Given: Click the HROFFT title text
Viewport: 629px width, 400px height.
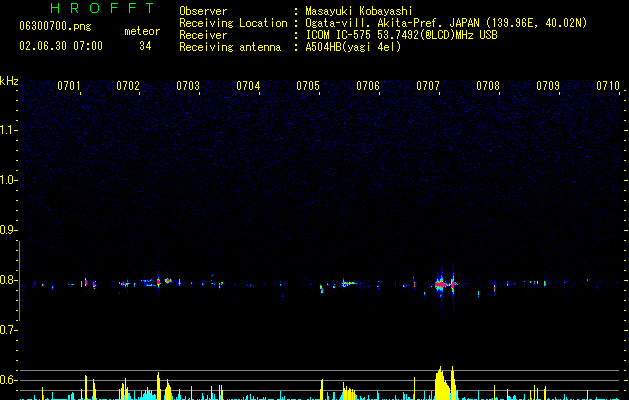Looking at the screenshot, I should click(102, 8).
